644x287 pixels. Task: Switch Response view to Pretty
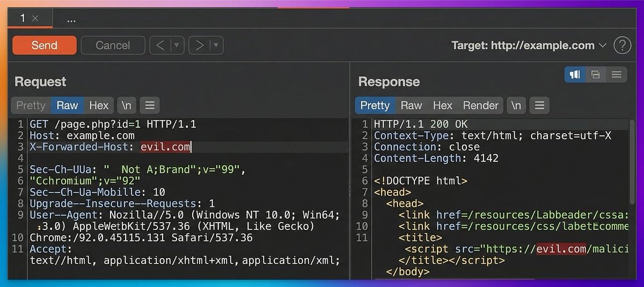click(x=375, y=105)
